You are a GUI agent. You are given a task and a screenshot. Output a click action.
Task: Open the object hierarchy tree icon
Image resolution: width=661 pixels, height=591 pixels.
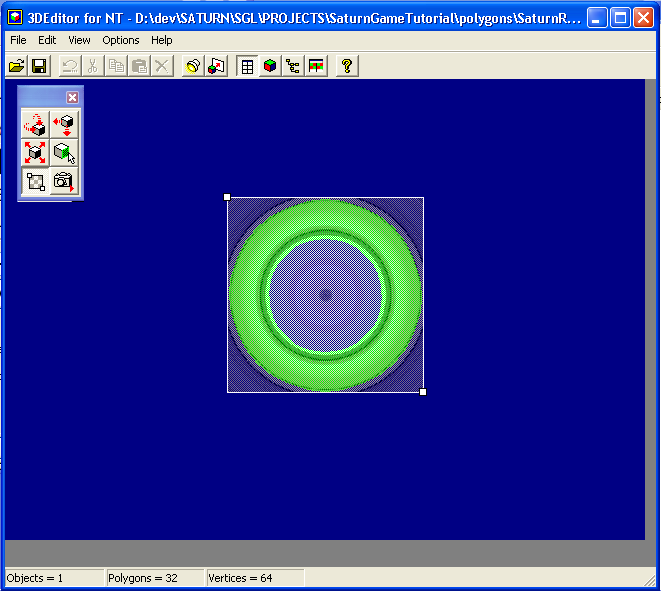293,66
